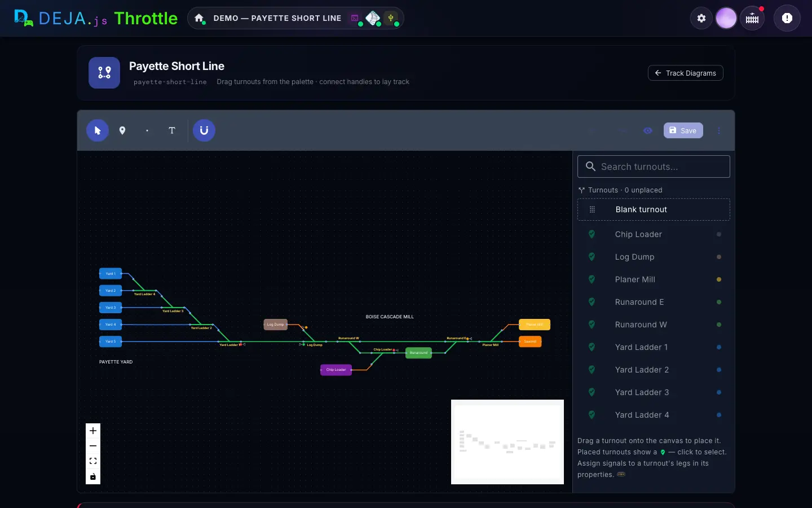The width and height of the screenshot is (812, 508).
Task: Click the blue dot beside Yard Ladder 4
Action: [x=719, y=415]
